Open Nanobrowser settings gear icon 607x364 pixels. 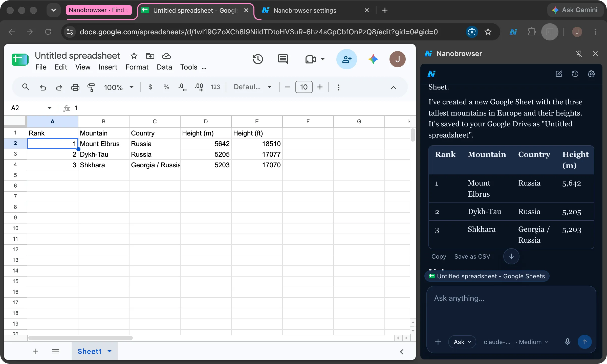[591, 74]
